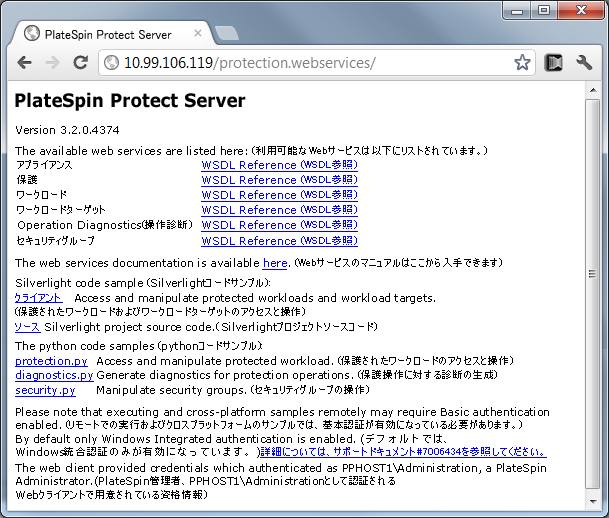609x518 pixels.
Task: Click the forward navigation arrow
Action: pos(52,63)
